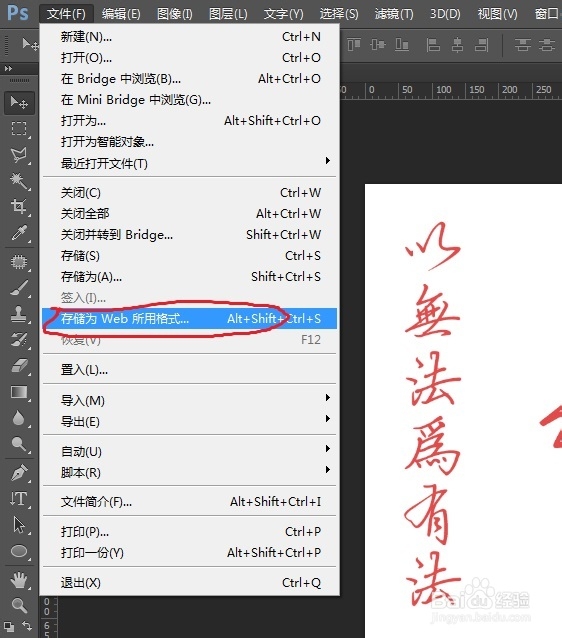Screen dimensions: 562x638
Task: Click distribute top edges icon
Action: click(x=523, y=44)
